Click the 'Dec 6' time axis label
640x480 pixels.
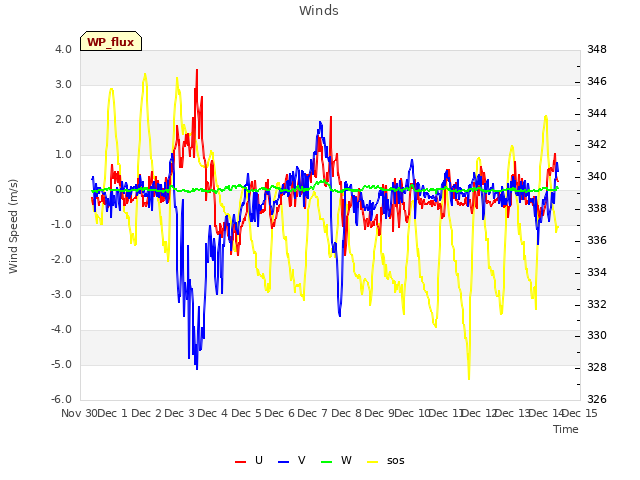tap(280, 413)
